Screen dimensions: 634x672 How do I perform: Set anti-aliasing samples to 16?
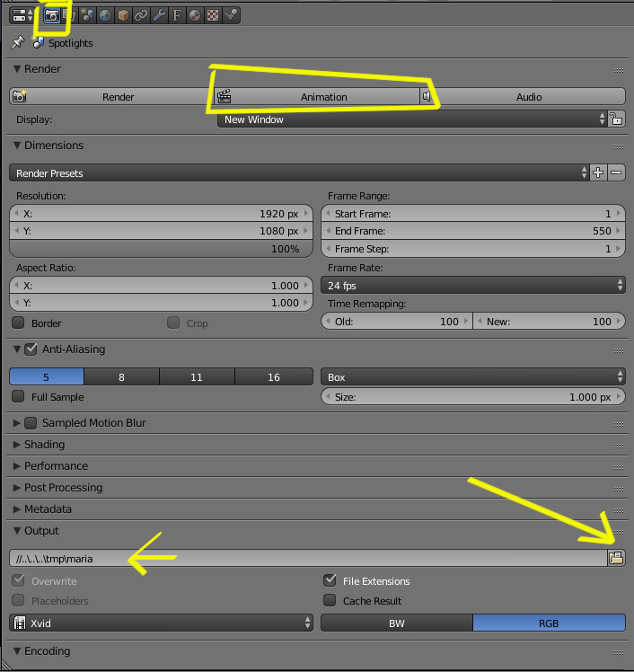(274, 376)
